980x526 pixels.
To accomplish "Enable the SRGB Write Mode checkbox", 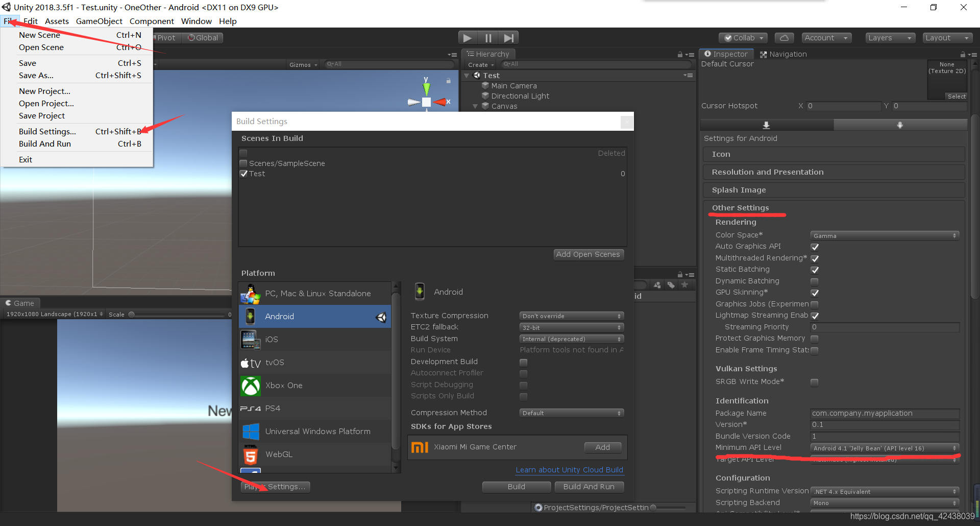I will click(x=815, y=382).
